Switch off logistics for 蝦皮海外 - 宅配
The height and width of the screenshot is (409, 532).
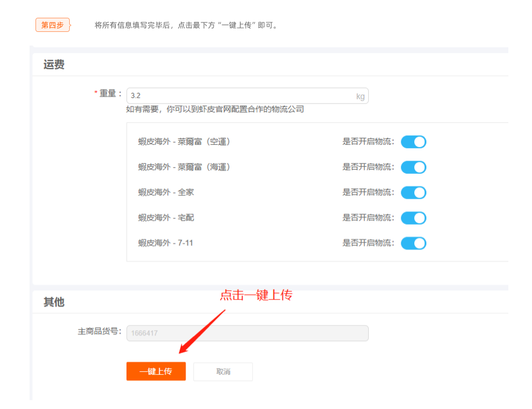click(413, 218)
